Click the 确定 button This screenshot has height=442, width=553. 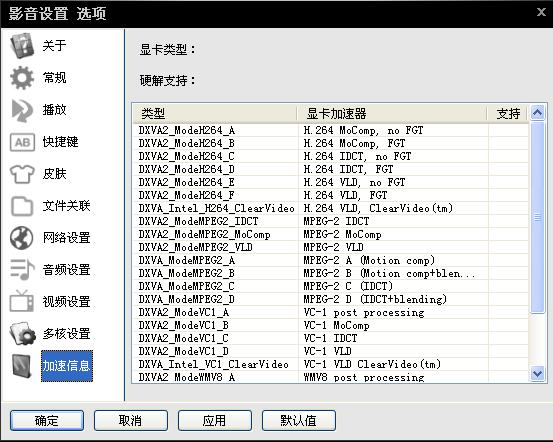click(x=47, y=420)
